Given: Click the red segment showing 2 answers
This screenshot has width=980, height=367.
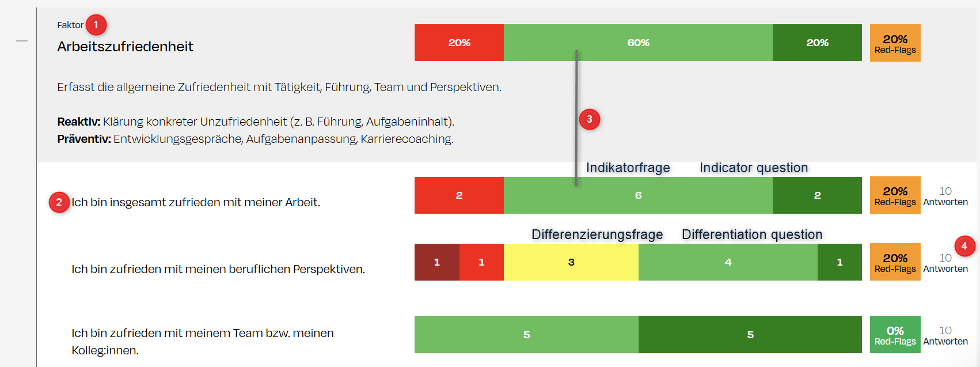Looking at the screenshot, I should 459,195.
